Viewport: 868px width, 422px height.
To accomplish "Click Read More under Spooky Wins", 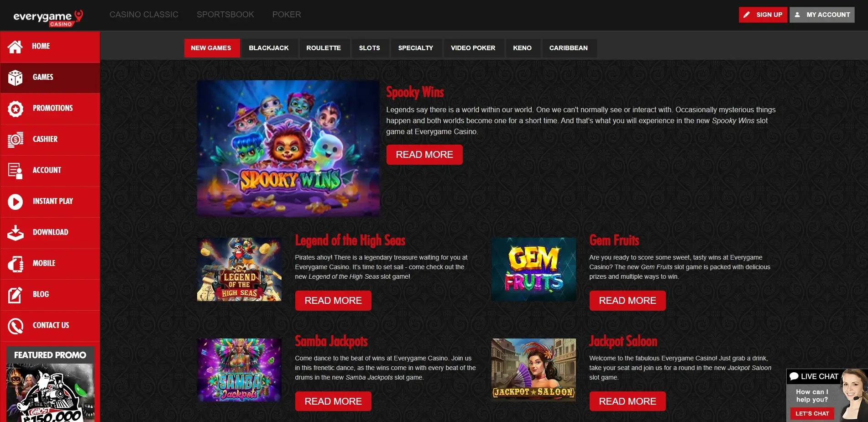I will (x=424, y=155).
